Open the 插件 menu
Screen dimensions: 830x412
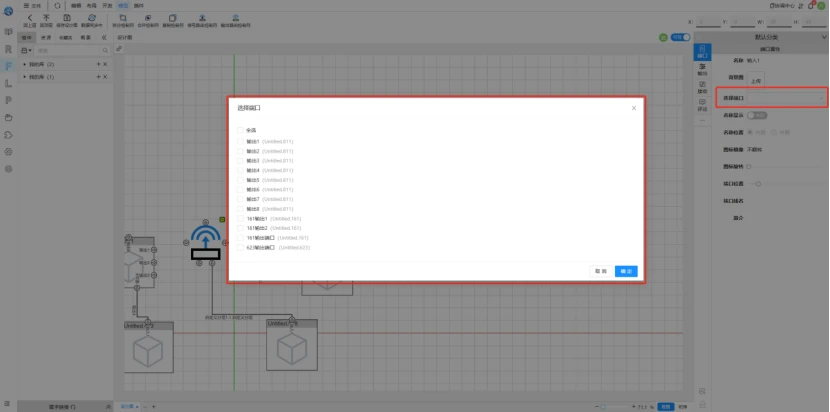click(x=138, y=5)
